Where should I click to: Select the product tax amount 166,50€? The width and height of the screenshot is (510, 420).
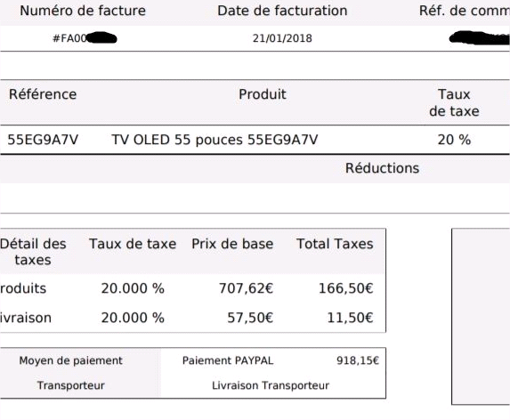point(345,288)
